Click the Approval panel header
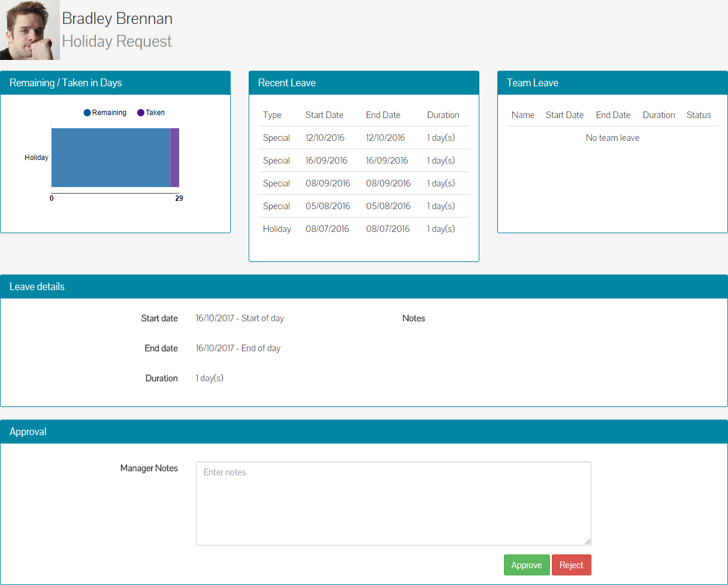Image resolution: width=728 pixels, height=585 pixels. point(364,432)
